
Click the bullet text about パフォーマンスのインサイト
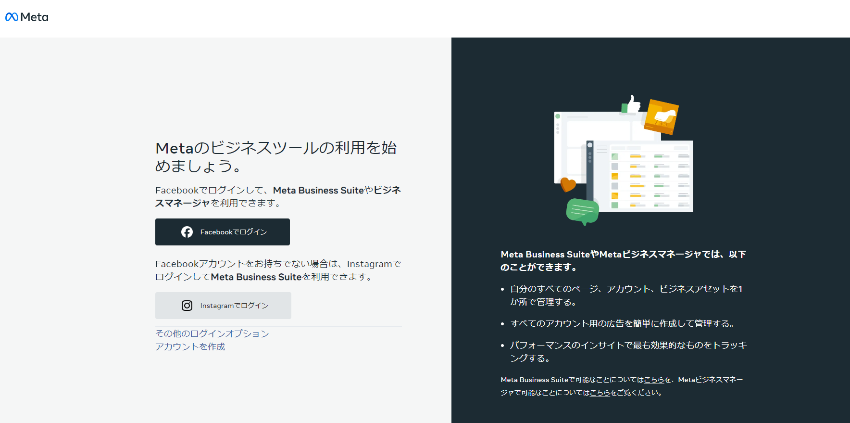(x=629, y=351)
